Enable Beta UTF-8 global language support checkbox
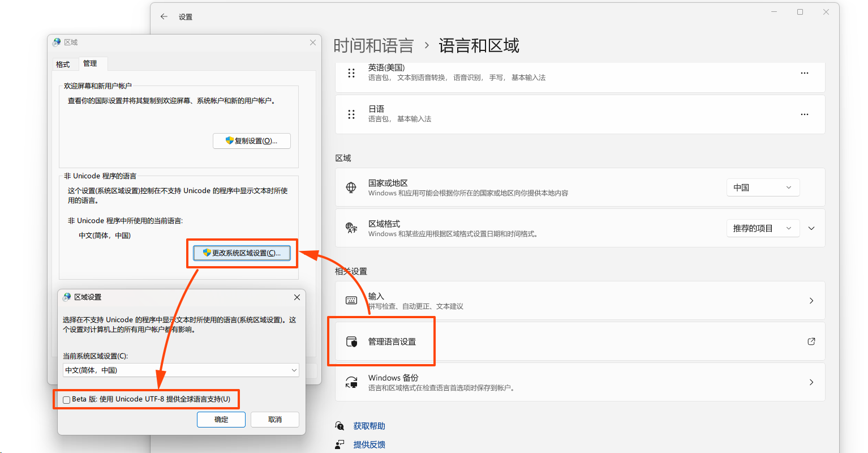 [x=66, y=400]
